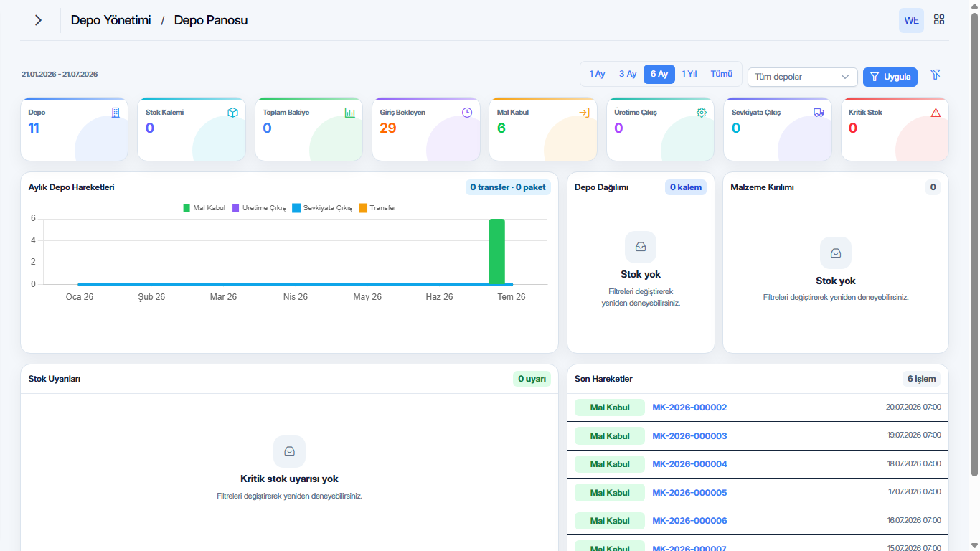Image resolution: width=980 pixels, height=551 pixels.
Task: Click the Kritik Stok warning triangle icon
Action: click(936, 113)
